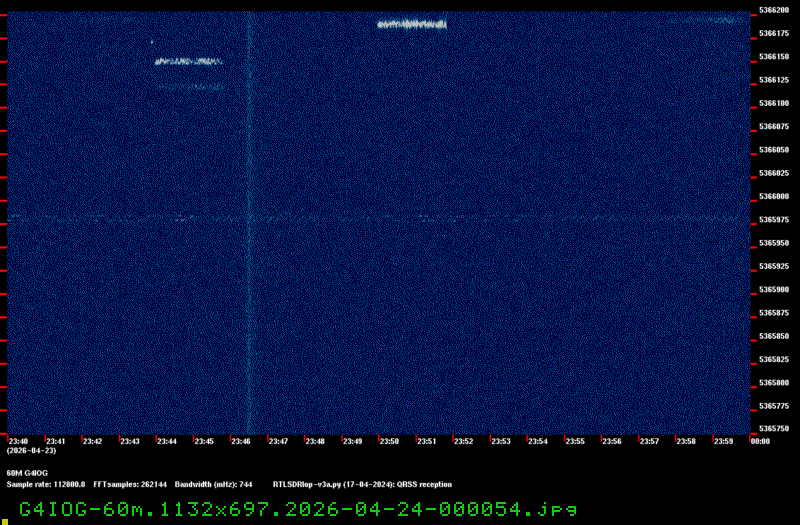Screen dimensions: 800x525
Task: Click the bright signal trace at 23:50
Action: (412, 24)
